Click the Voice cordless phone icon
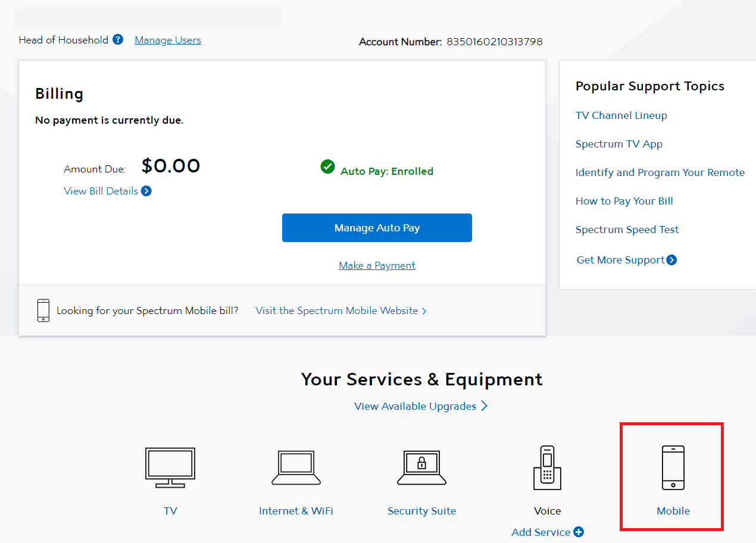 [547, 467]
